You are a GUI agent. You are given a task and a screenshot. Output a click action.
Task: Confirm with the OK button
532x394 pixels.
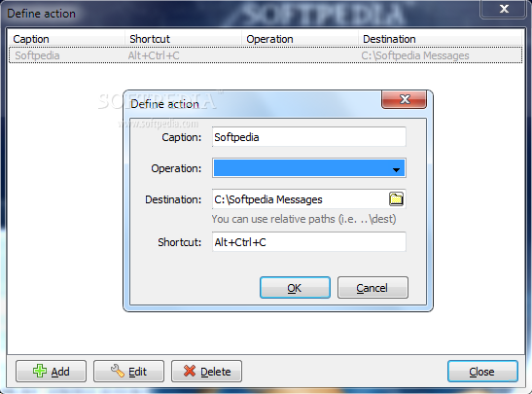pos(295,288)
